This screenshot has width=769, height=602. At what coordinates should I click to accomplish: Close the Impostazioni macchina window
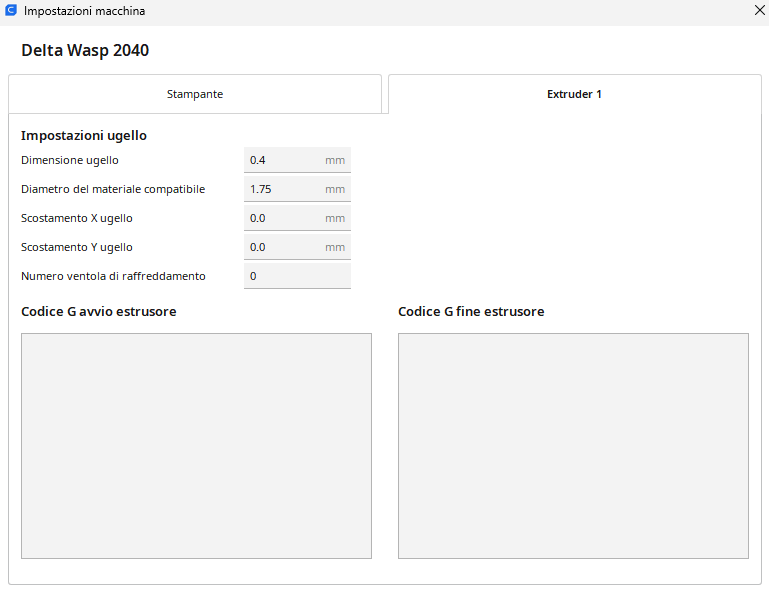(760, 10)
